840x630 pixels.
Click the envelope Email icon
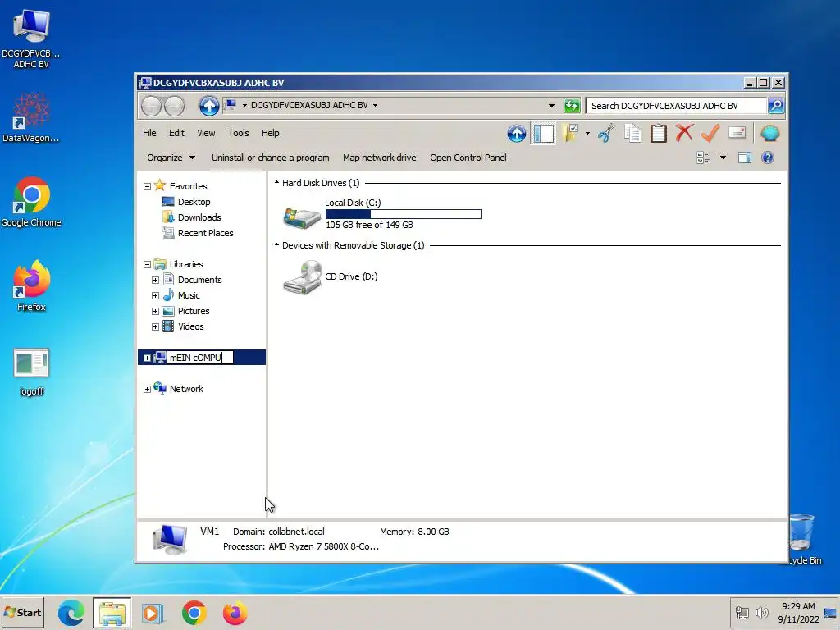click(737, 132)
